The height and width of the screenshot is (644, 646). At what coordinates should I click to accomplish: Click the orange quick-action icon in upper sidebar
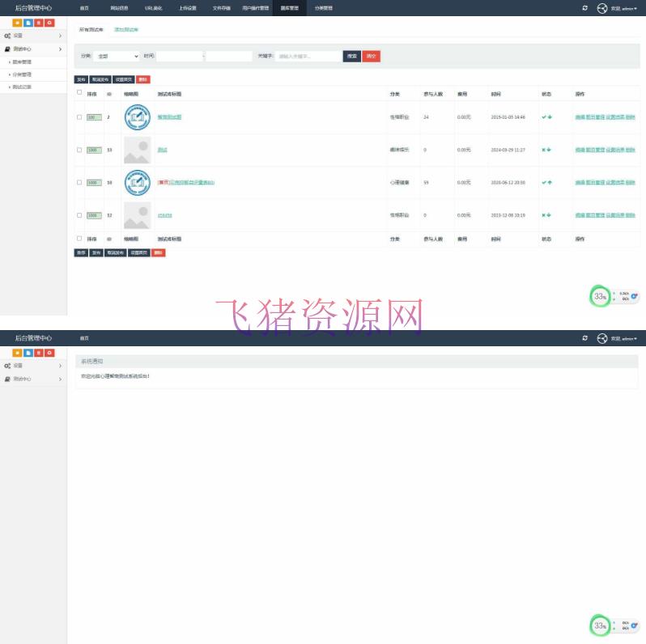tap(17, 23)
